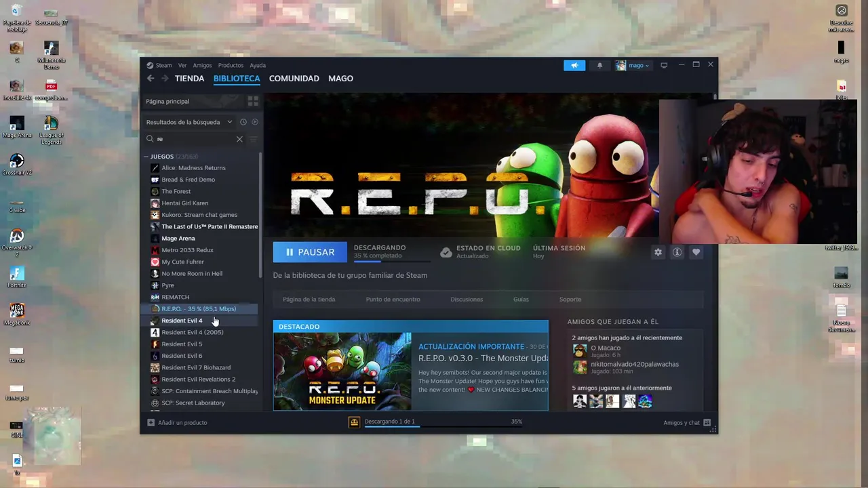Open Punto de encuentro tab
The image size is (868, 488).
(x=393, y=299)
